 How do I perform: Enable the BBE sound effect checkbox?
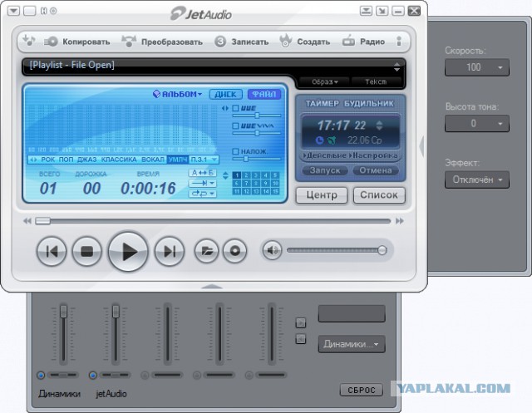coord(235,108)
